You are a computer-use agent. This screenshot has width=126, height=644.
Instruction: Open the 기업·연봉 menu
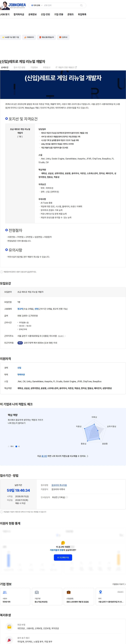point(59,14)
